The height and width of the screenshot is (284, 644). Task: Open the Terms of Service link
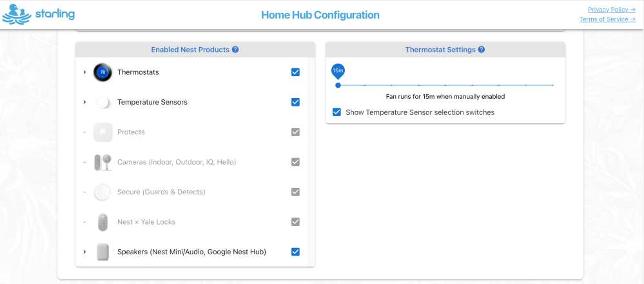607,19
